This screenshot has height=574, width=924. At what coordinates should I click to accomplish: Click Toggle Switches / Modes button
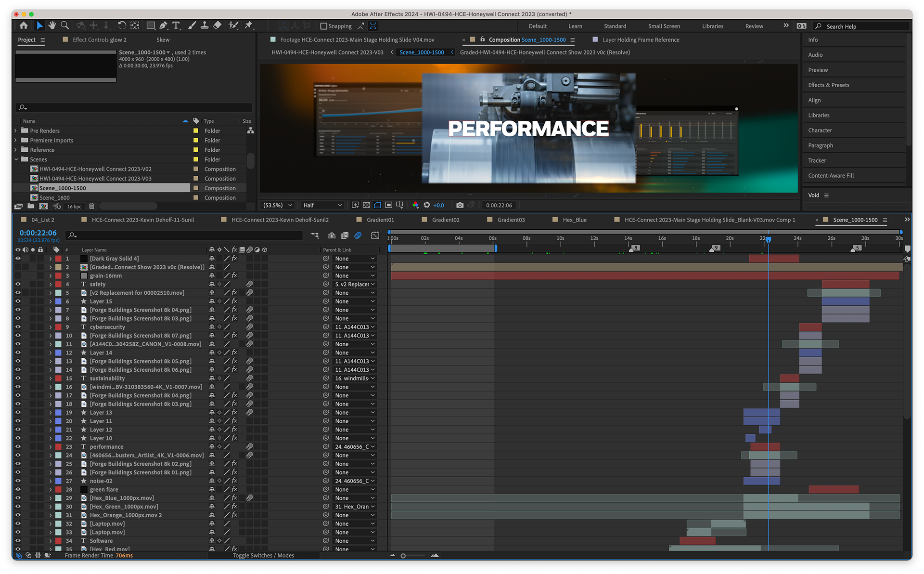tap(263, 555)
